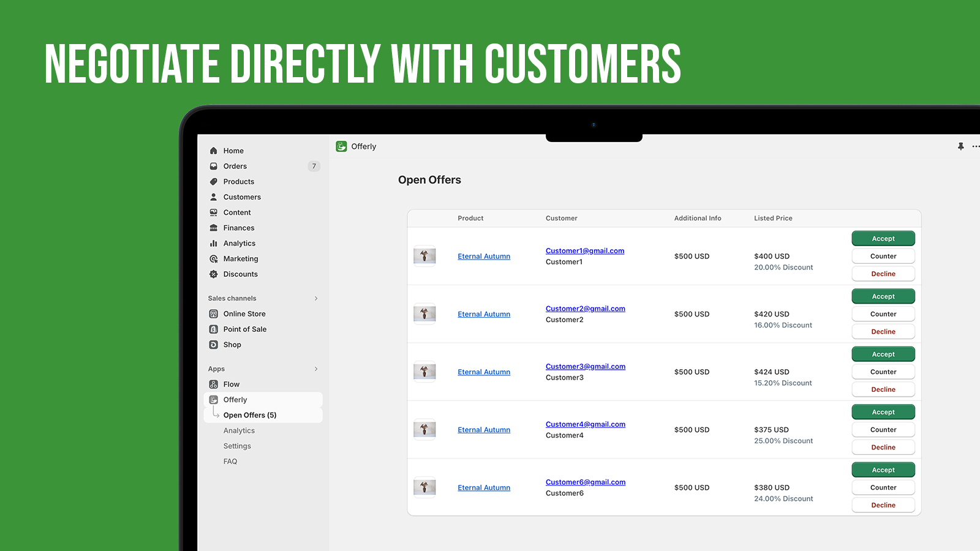Click the Finances bank icon

214,228
